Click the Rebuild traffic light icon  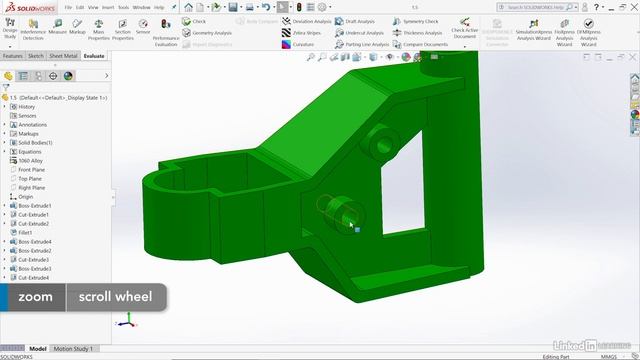point(299,7)
